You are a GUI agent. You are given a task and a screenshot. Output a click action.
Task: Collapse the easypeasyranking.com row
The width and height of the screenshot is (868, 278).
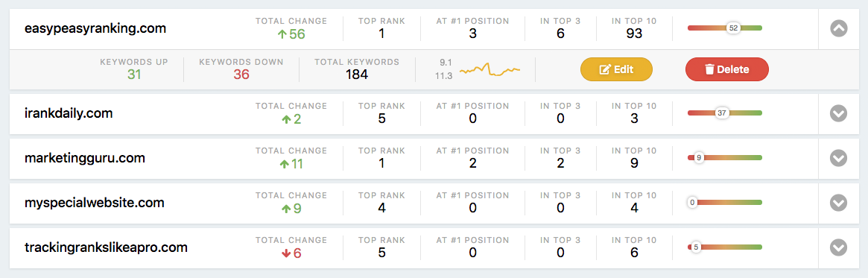coord(839,28)
